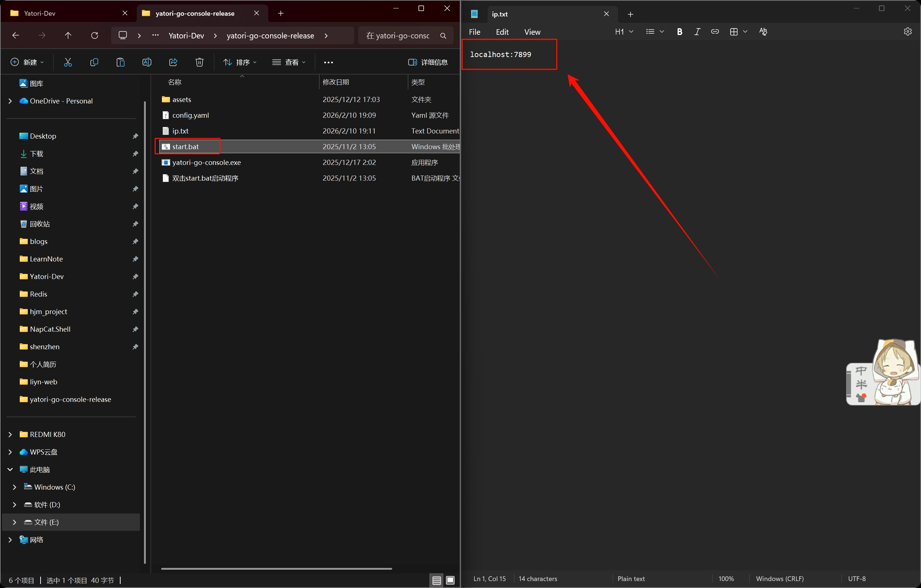The height and width of the screenshot is (588, 921).
Task: Open the Edit menu in Notepad
Action: (502, 32)
